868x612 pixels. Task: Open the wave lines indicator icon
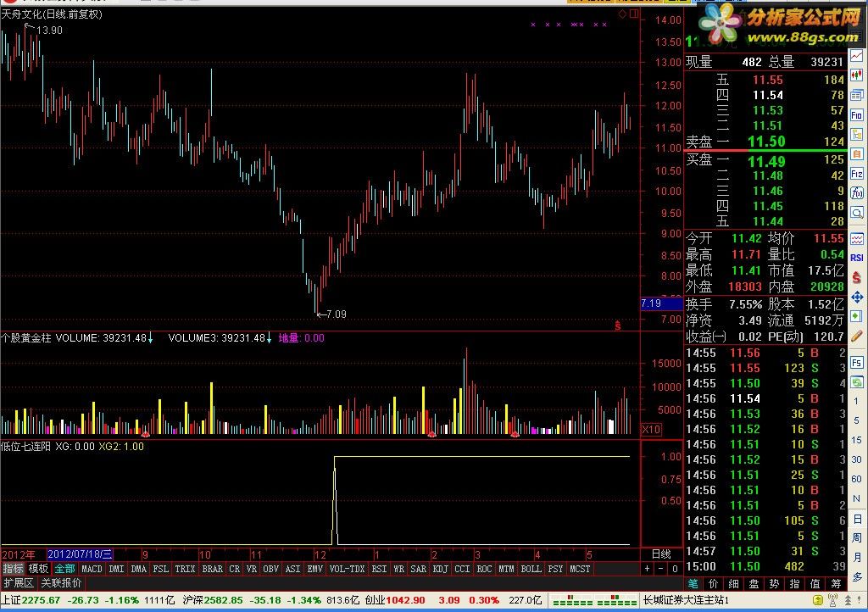tap(856, 239)
